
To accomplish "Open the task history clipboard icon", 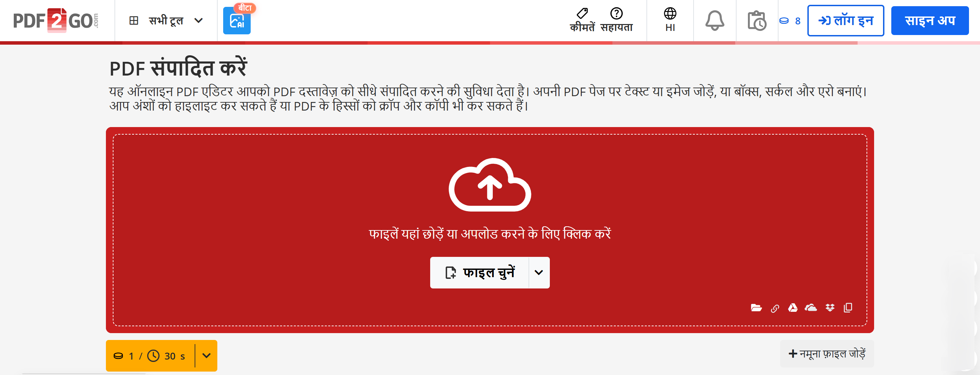I will [x=757, y=21].
